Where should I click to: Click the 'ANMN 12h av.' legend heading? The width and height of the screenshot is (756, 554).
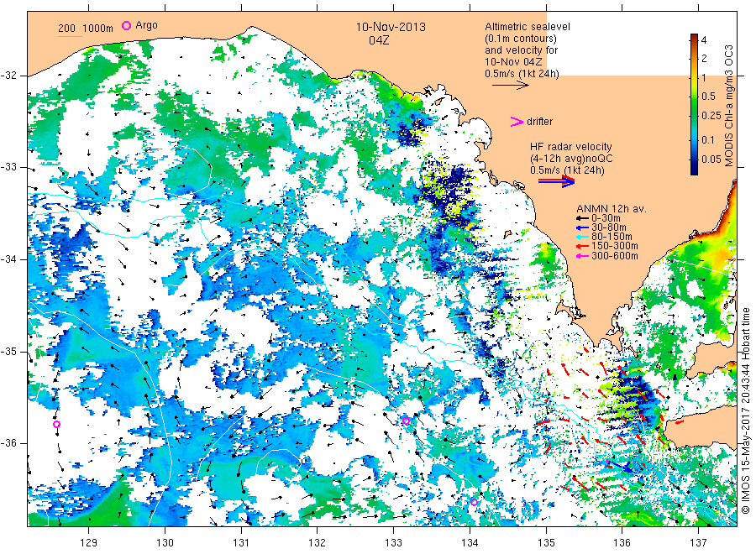pyautogui.click(x=612, y=209)
